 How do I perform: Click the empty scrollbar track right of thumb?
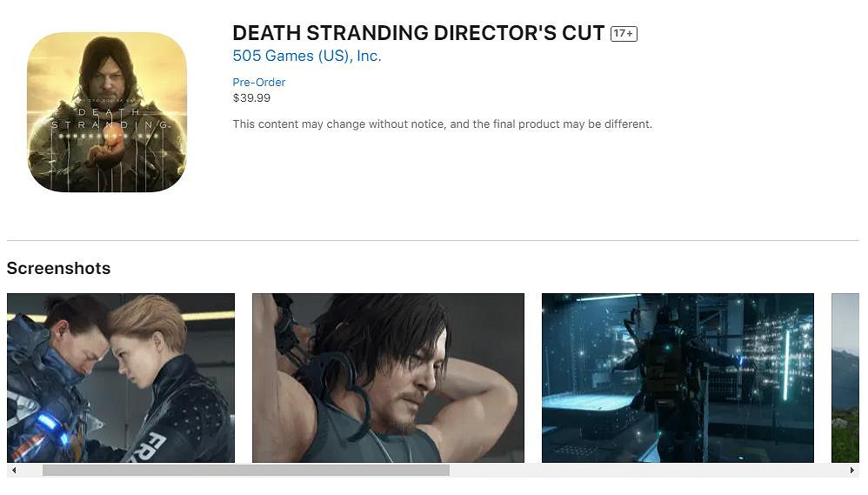pyautogui.click(x=647, y=471)
